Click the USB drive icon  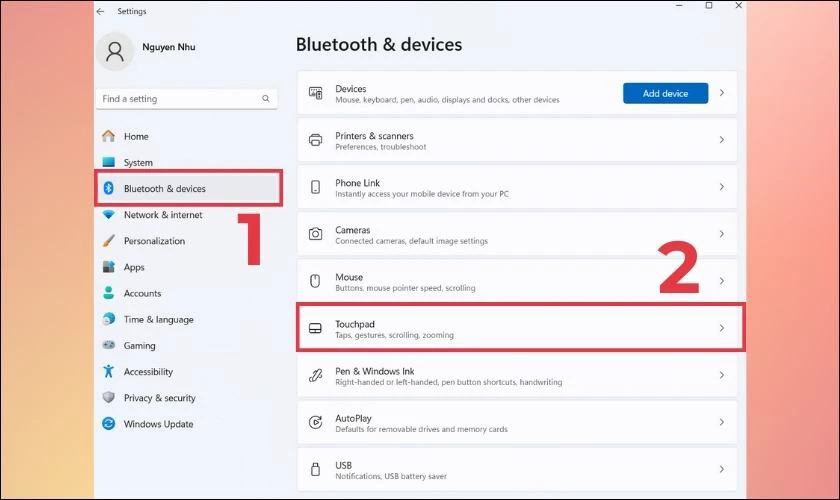(316, 469)
